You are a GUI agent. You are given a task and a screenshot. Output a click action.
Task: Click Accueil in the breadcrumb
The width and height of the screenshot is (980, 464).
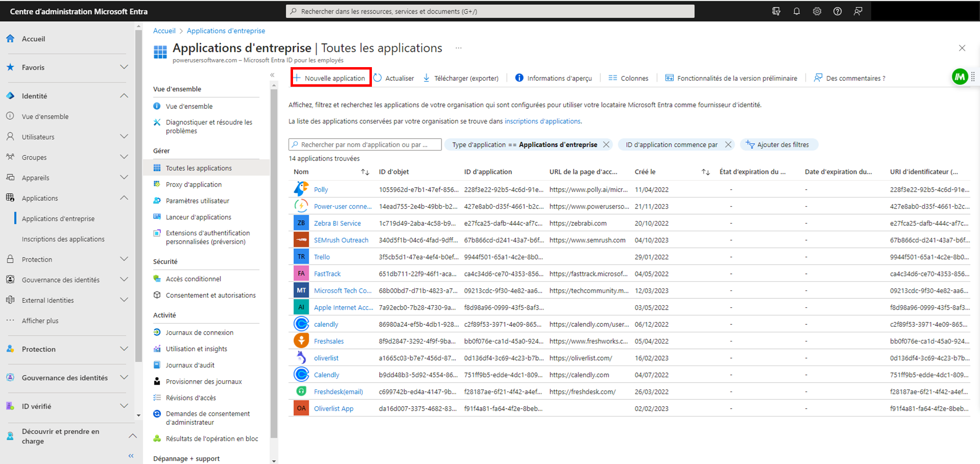[x=164, y=30]
